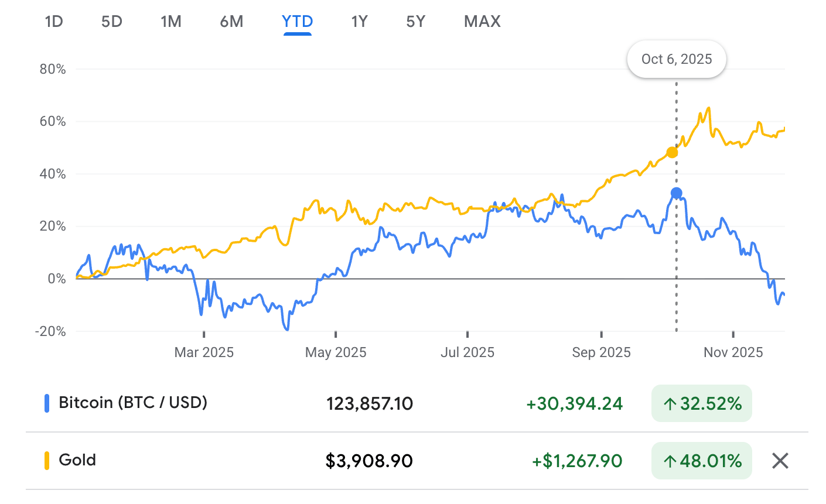Image resolution: width=826 pixels, height=504 pixels.
Task: Click the Oct 6, 2025 date tooltip
Action: [677, 59]
